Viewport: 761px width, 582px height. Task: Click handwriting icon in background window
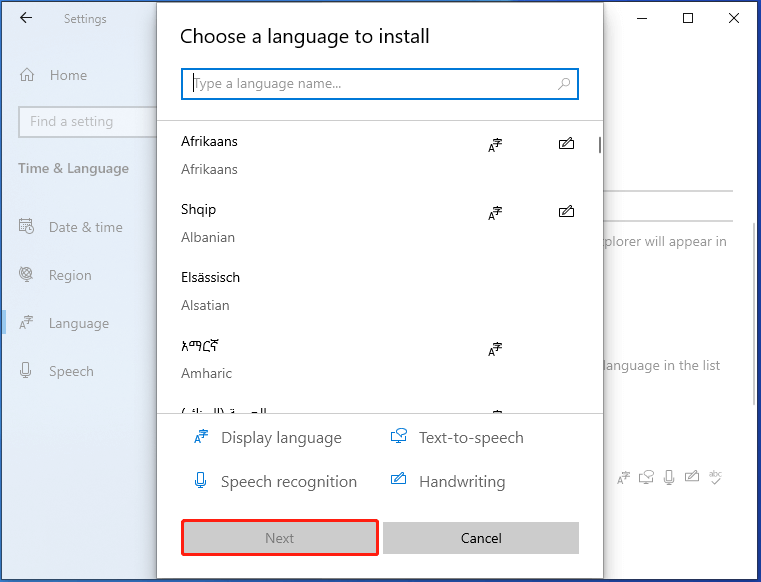[x=692, y=476]
